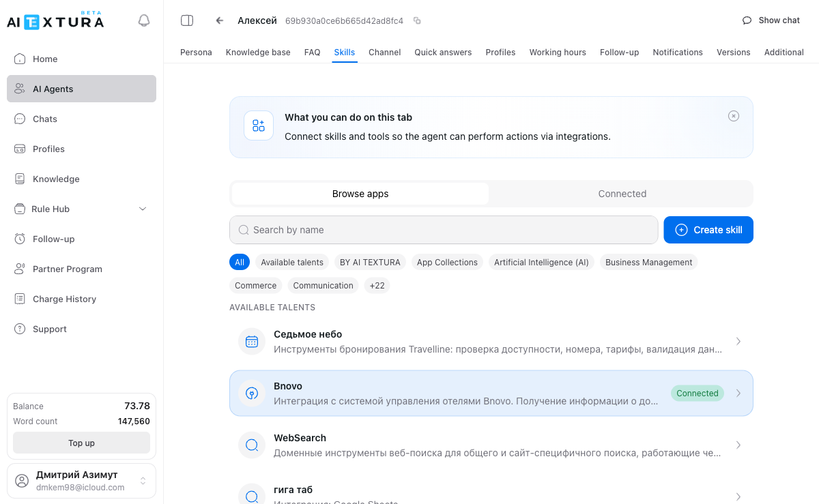Click the WebSearch magnifier icon

click(252, 445)
